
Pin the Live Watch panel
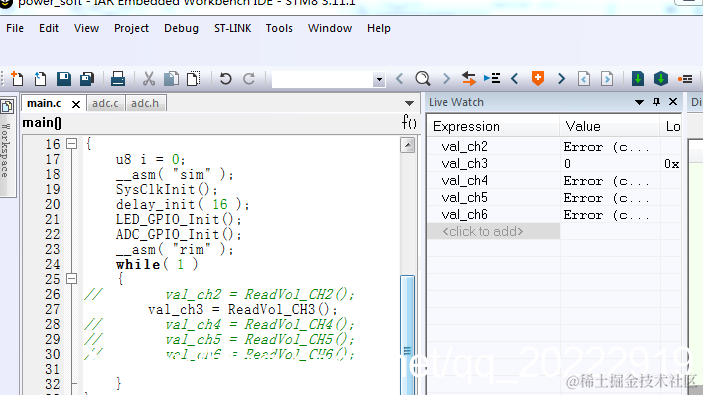pos(656,102)
